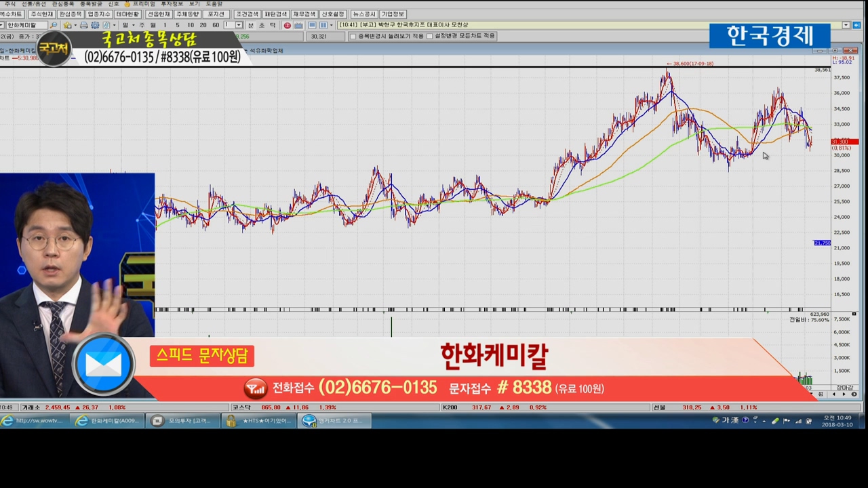The height and width of the screenshot is (488, 868).
Task: Open the 투자정보 menu
Action: 172,4
